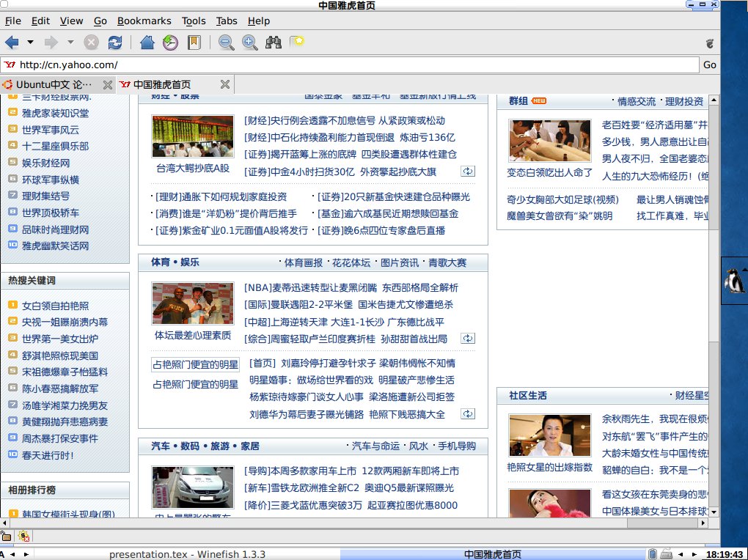Click the page's vertical scrollbar down arrow
This screenshot has width=748, height=560.
coord(714,512)
